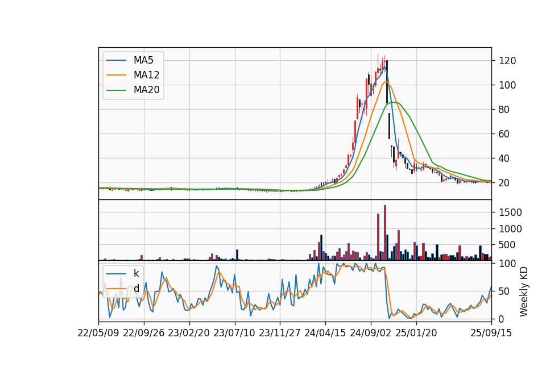Click the d legend label
This screenshot has height=392, width=546.
click(x=136, y=289)
